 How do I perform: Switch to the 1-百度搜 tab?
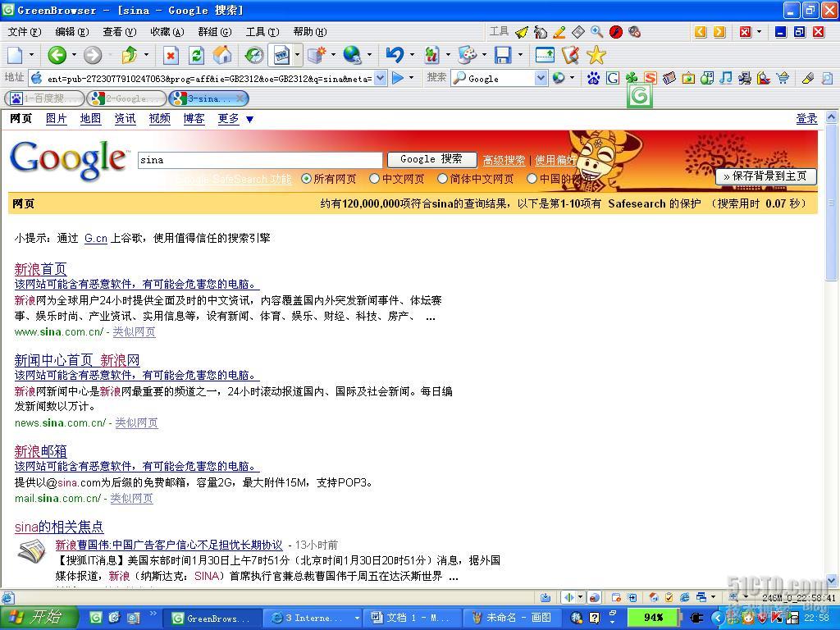click(44, 98)
